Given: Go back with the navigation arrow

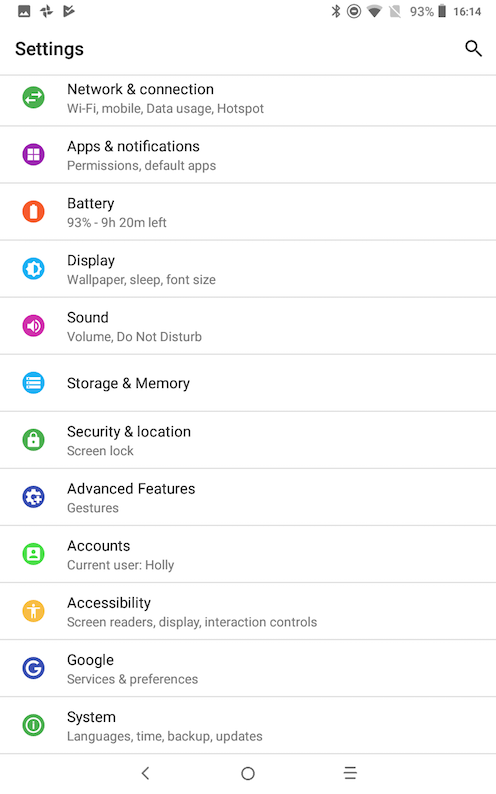Looking at the screenshot, I should pyautogui.click(x=145, y=773).
